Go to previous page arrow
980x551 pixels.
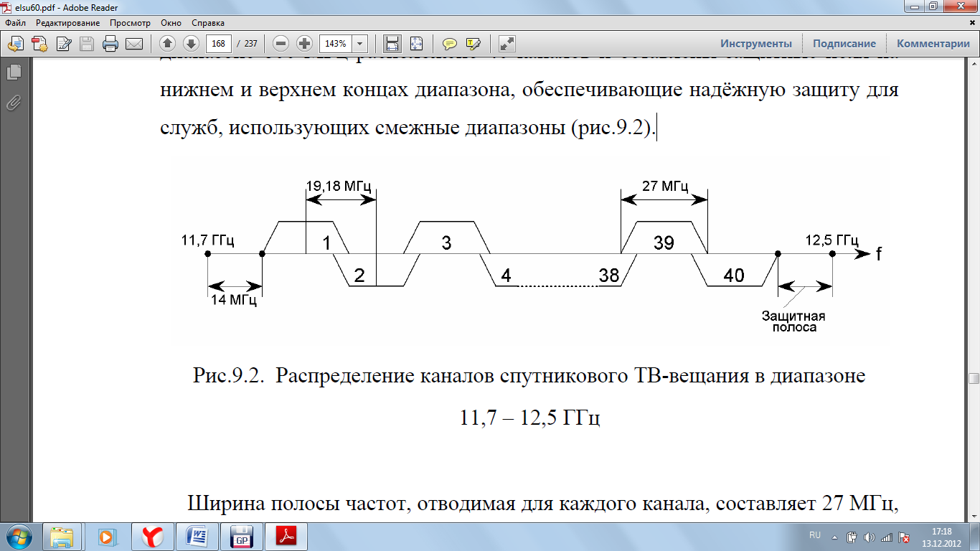click(167, 44)
